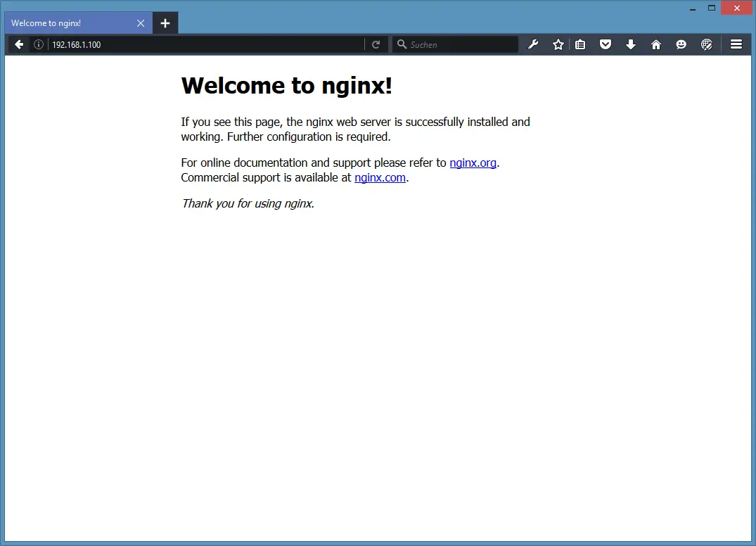Screen dimensions: 756x546
Task: Open the hamburger menu
Action: click(x=736, y=44)
